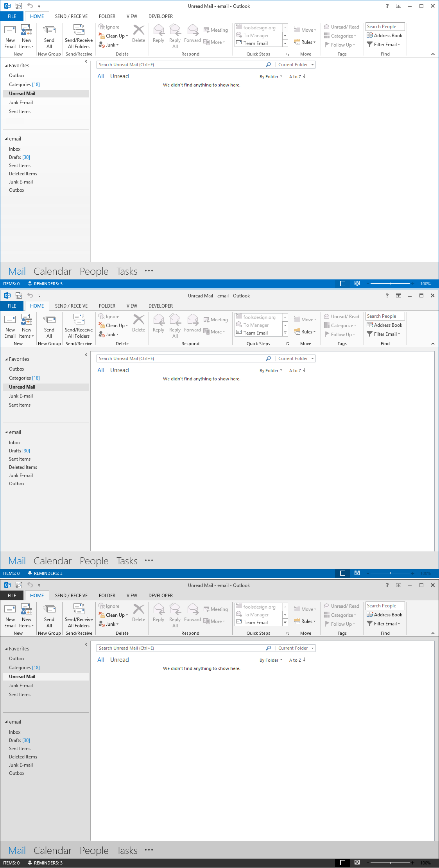Screen dimensions: 439x868
Task: Open New Items icon in top Outlook window
Action: [27, 30]
